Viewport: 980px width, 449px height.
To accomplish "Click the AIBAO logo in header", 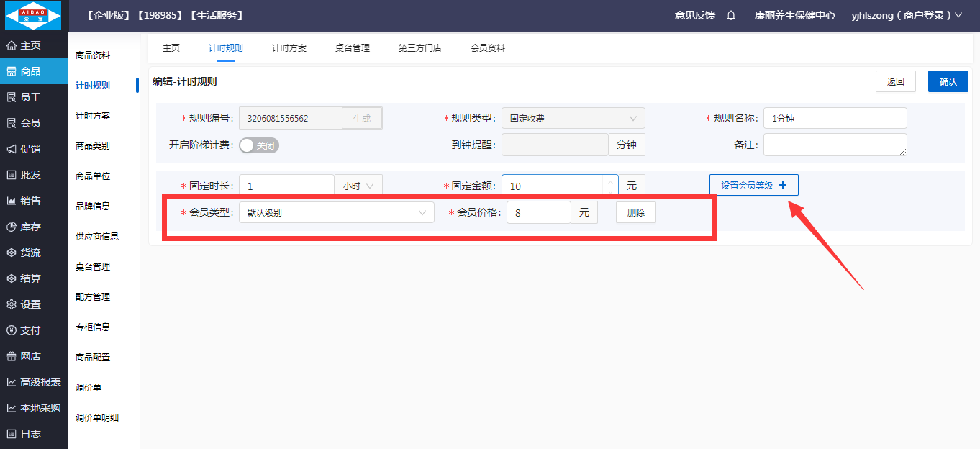I will click(x=34, y=15).
